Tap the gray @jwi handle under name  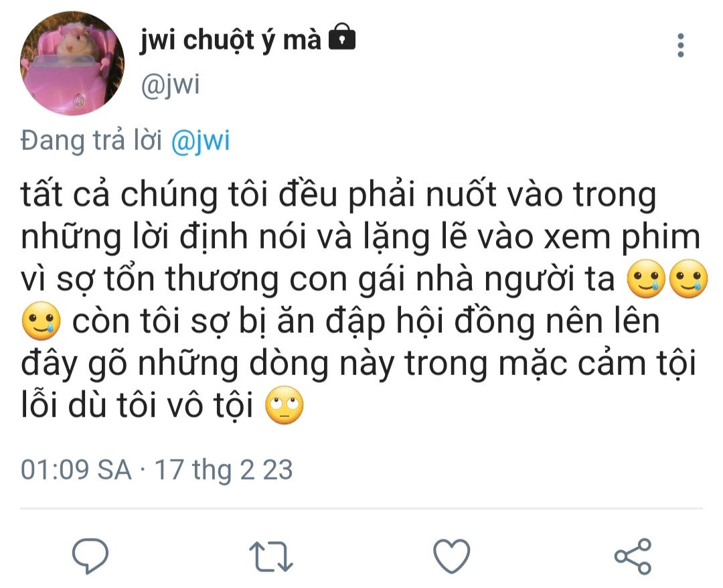(x=170, y=85)
